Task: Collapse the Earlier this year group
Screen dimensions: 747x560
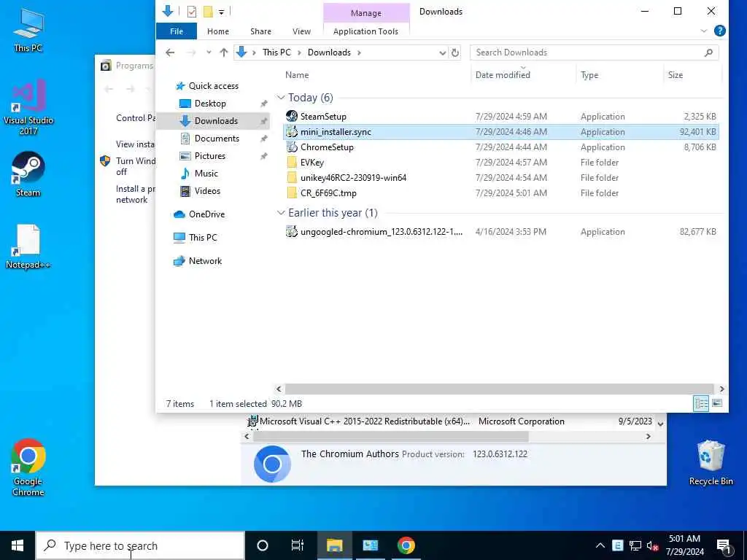Action: tap(281, 213)
